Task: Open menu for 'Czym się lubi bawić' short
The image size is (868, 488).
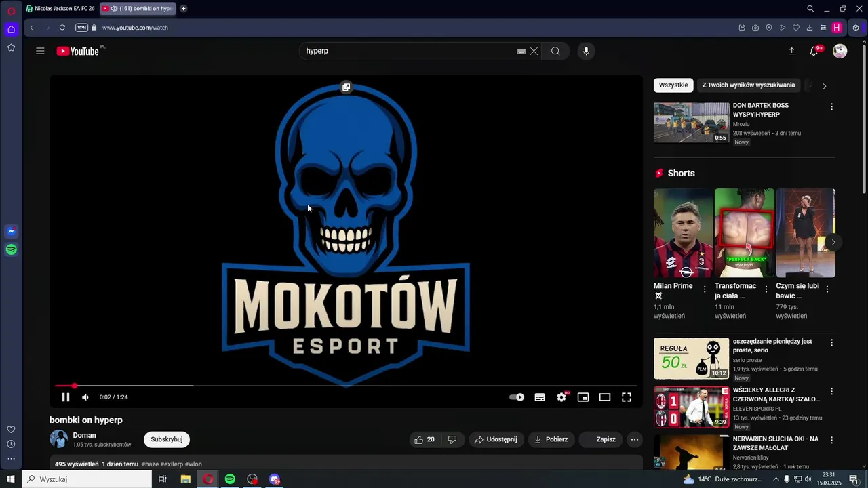Action: tap(827, 289)
